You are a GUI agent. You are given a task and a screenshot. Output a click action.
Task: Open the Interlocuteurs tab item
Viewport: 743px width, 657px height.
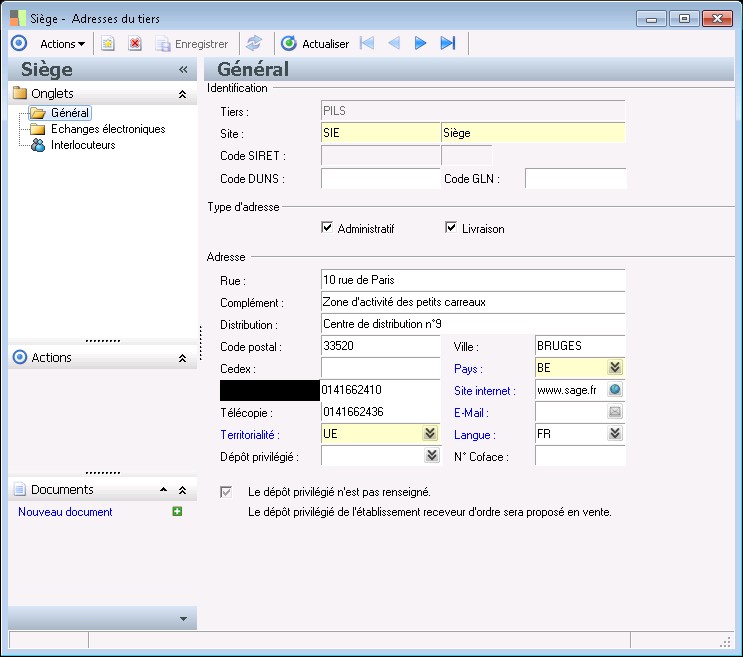pos(83,145)
